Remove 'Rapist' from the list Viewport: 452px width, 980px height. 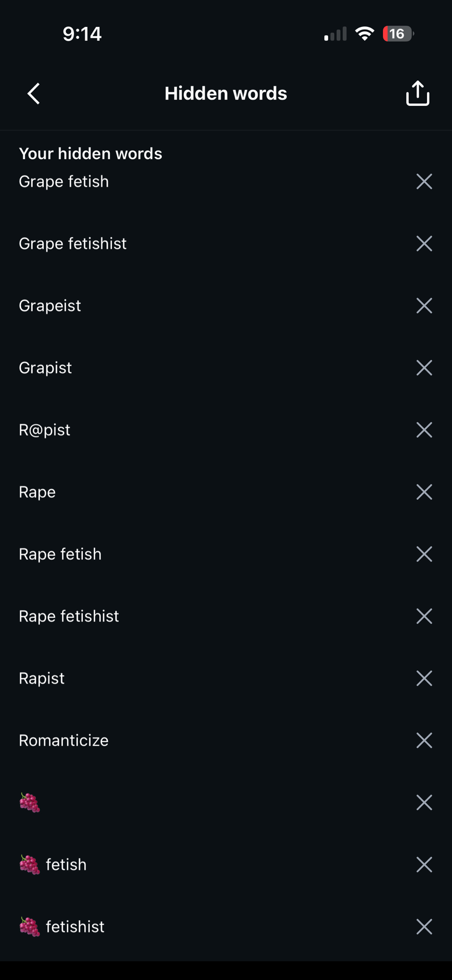[424, 678]
